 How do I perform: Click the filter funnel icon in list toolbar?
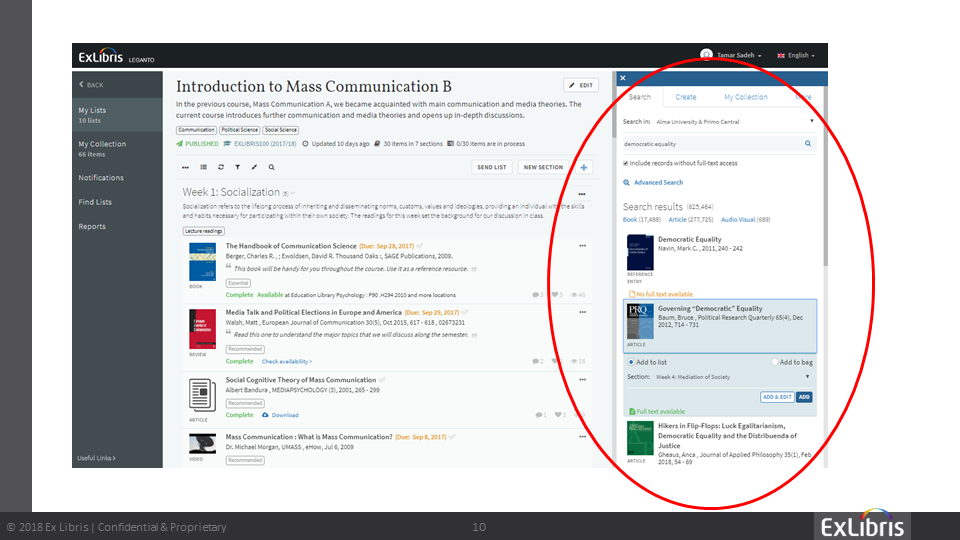237,167
